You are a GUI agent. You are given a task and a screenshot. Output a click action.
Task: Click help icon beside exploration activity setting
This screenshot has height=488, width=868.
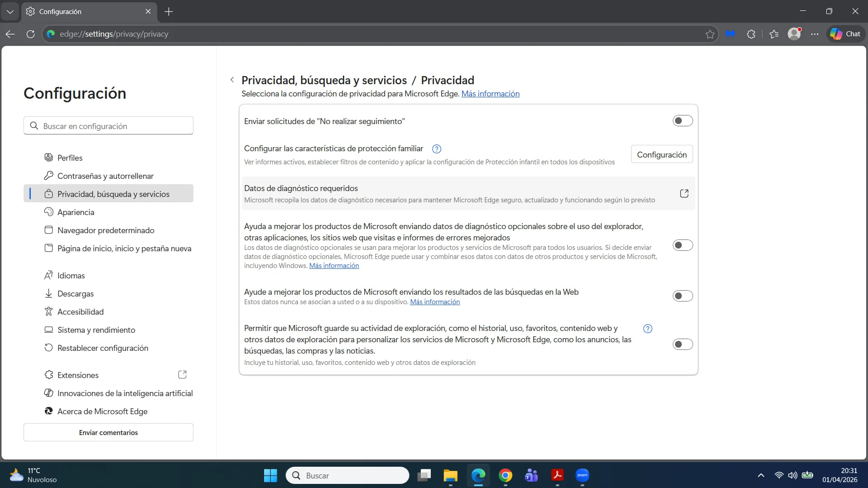coord(648,329)
